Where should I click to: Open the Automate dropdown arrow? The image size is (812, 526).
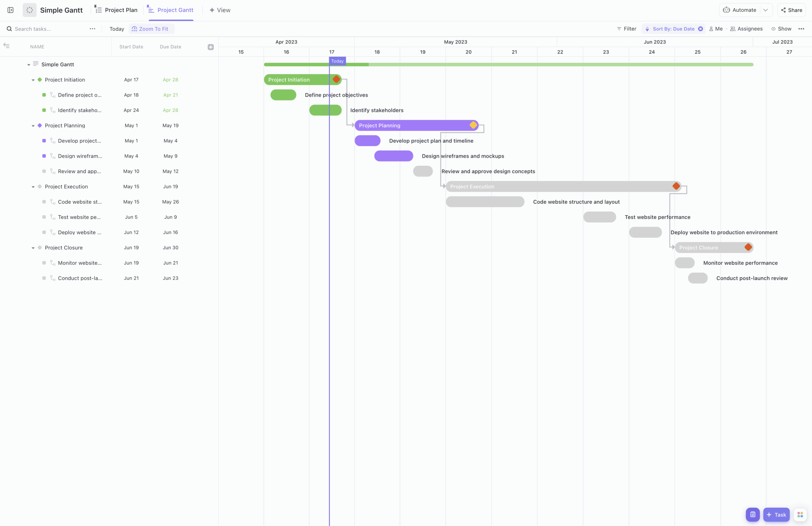[766, 10]
